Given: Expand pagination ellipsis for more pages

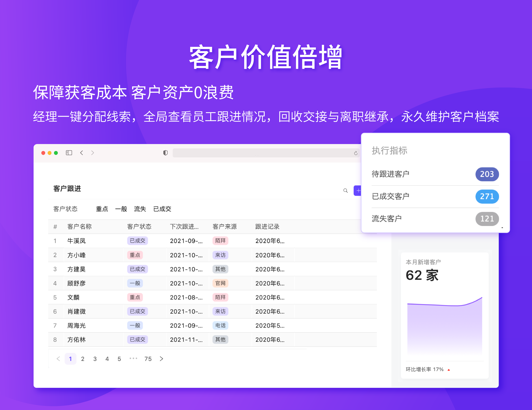Looking at the screenshot, I should [x=133, y=358].
